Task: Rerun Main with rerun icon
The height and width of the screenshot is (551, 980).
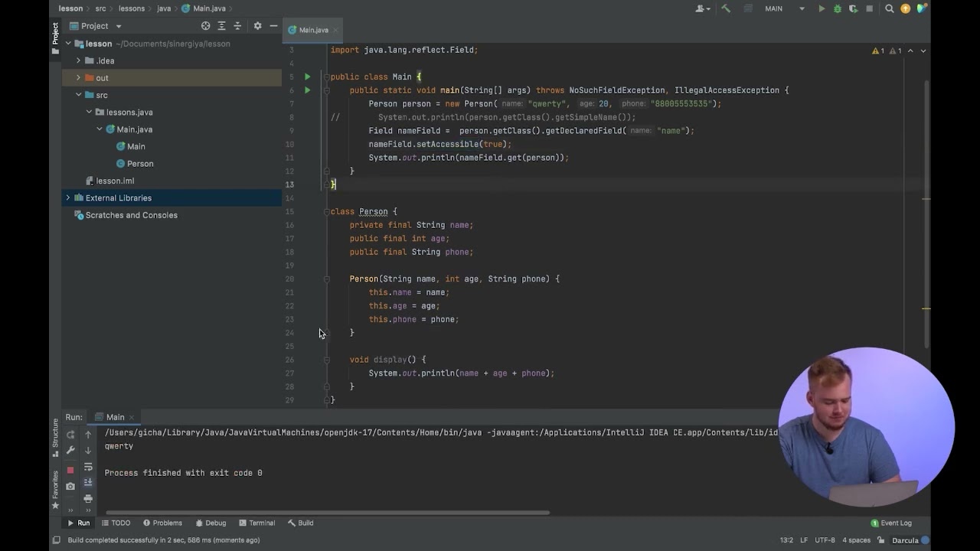Action: 70,434
